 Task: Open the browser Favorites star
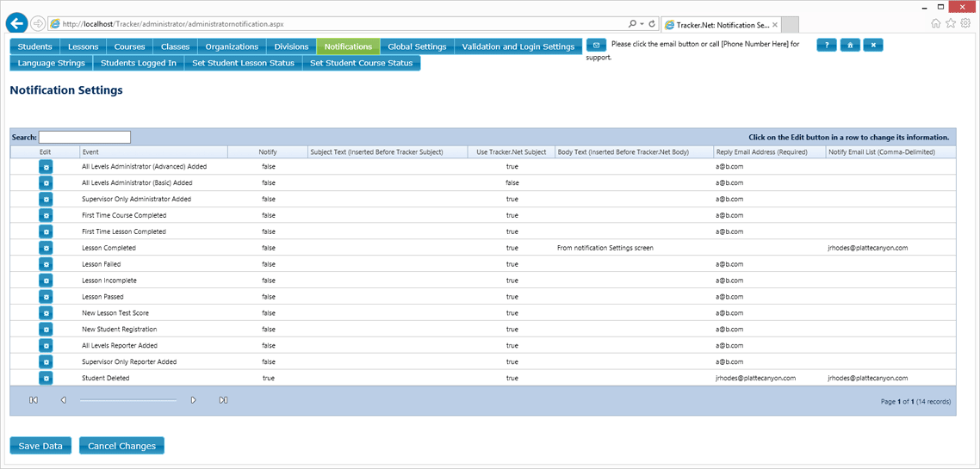951,23
